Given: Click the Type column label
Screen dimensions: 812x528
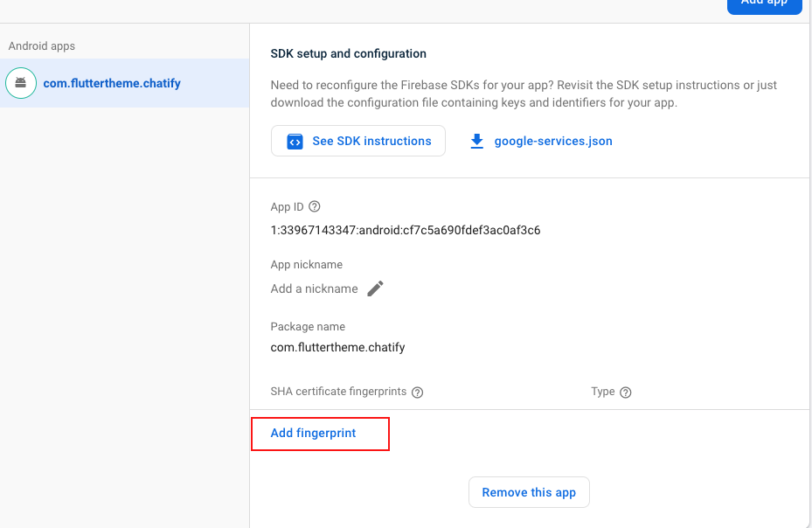Looking at the screenshot, I should (603, 392).
